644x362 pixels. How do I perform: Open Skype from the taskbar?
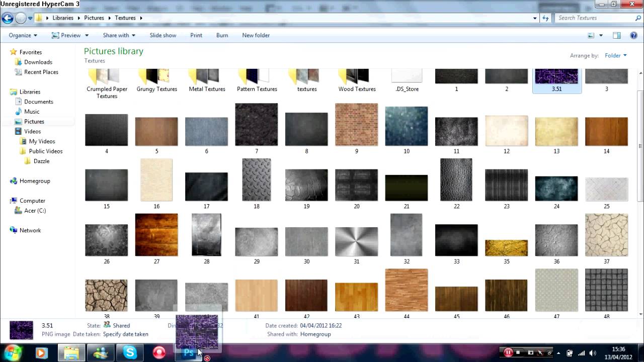(130, 353)
